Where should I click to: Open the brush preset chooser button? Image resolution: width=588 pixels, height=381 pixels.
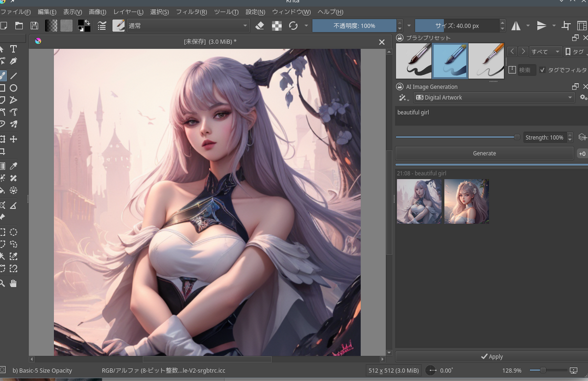pos(119,25)
